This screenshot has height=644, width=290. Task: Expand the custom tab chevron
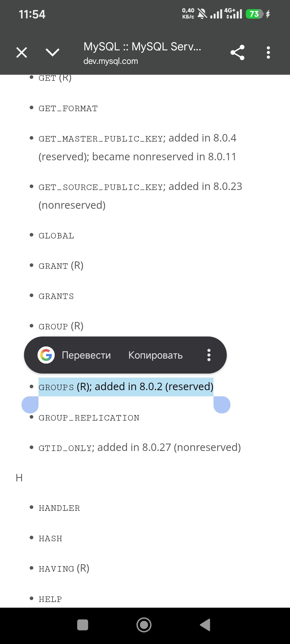[x=53, y=52]
